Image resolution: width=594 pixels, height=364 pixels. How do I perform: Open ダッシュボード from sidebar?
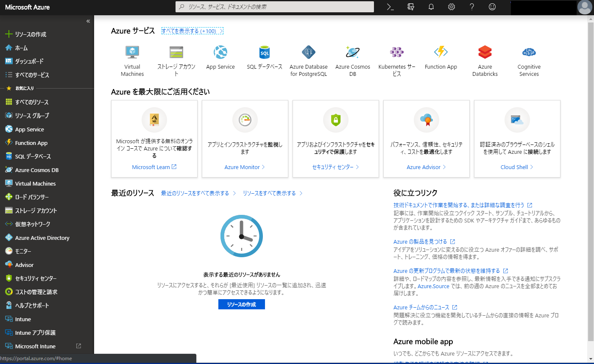coord(47,61)
